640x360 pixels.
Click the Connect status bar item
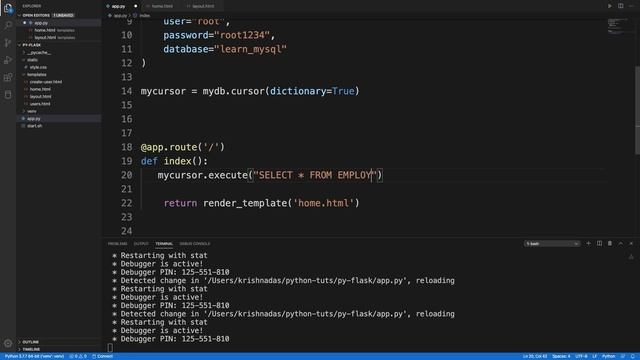[102, 356]
